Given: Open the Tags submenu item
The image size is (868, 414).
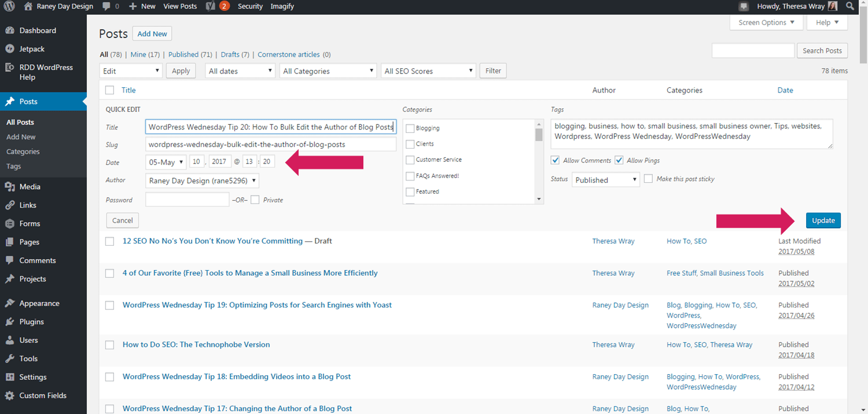Looking at the screenshot, I should 14,166.
